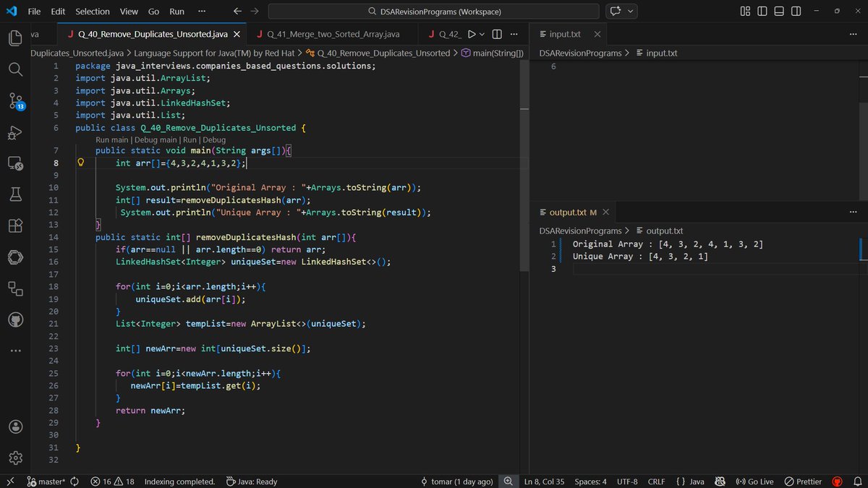Click the zoom magnifier in status bar

coord(508,481)
